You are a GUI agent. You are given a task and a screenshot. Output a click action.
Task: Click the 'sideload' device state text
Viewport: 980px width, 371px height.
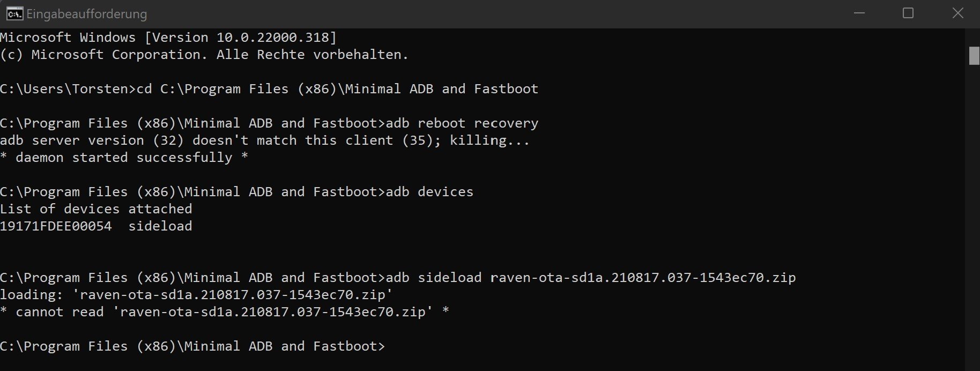[160, 226]
